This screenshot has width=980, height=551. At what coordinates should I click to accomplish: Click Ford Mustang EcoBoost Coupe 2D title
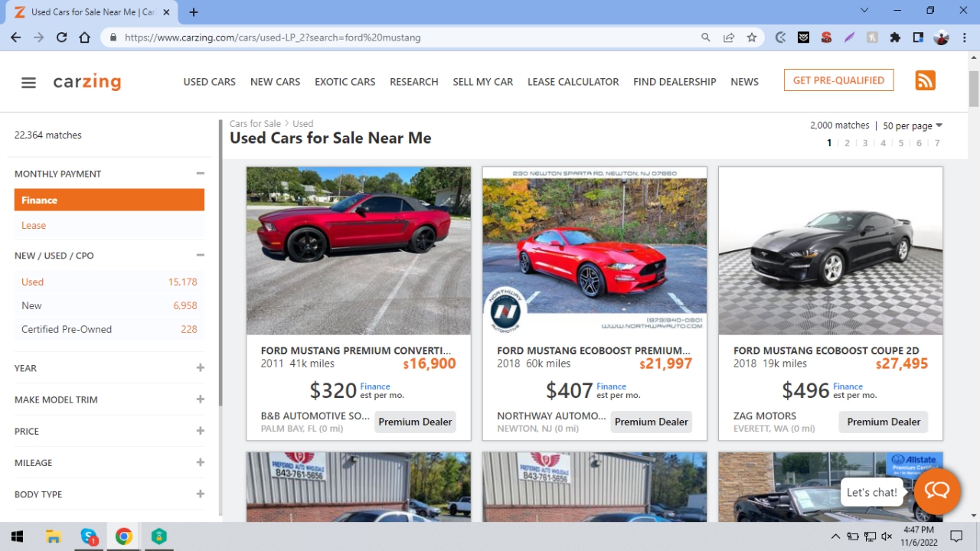(x=826, y=350)
